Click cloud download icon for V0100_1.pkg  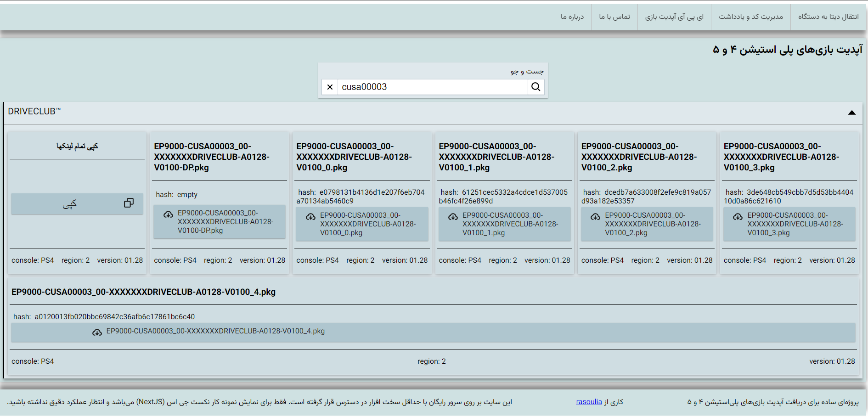453,217
